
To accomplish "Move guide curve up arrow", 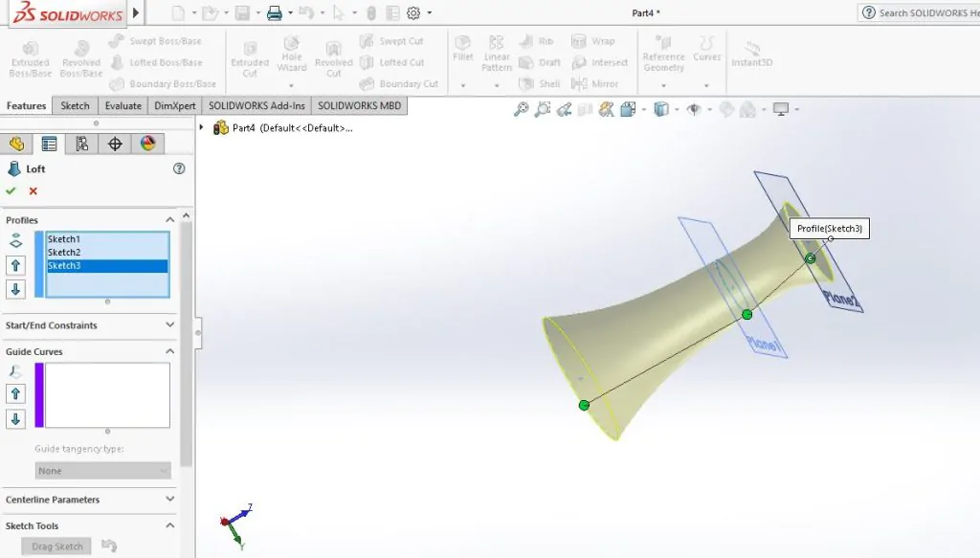I will (15, 394).
